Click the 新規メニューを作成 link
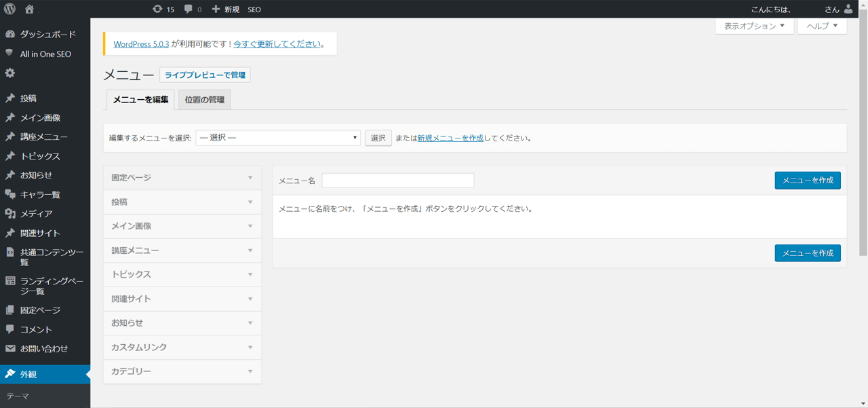 tap(450, 138)
